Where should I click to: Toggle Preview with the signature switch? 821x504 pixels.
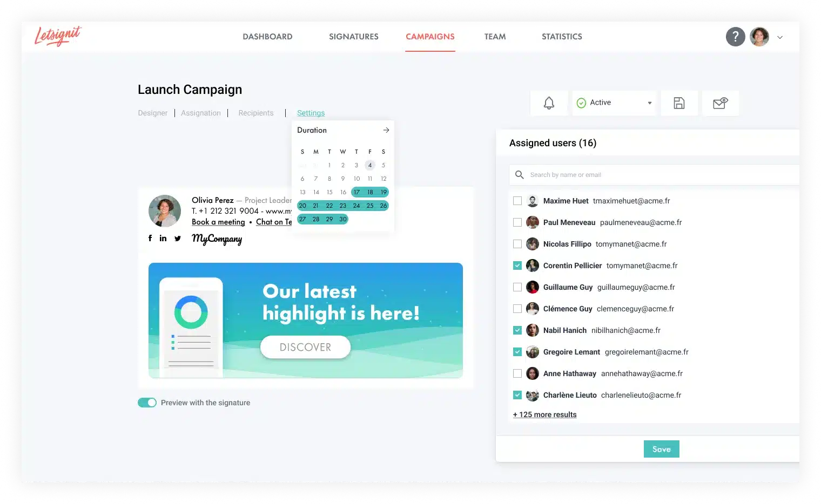tap(147, 403)
